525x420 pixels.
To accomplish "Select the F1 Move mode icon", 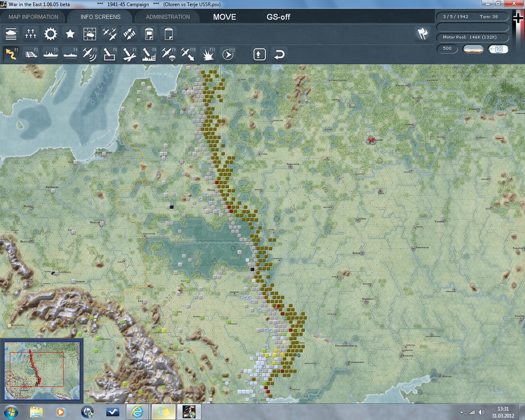I will [11, 54].
